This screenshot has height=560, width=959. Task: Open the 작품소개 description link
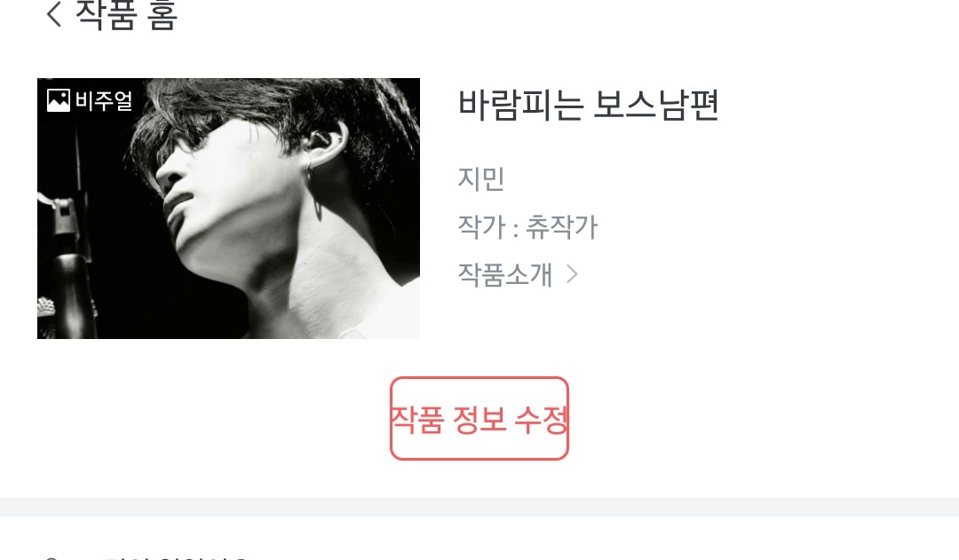tap(505, 274)
